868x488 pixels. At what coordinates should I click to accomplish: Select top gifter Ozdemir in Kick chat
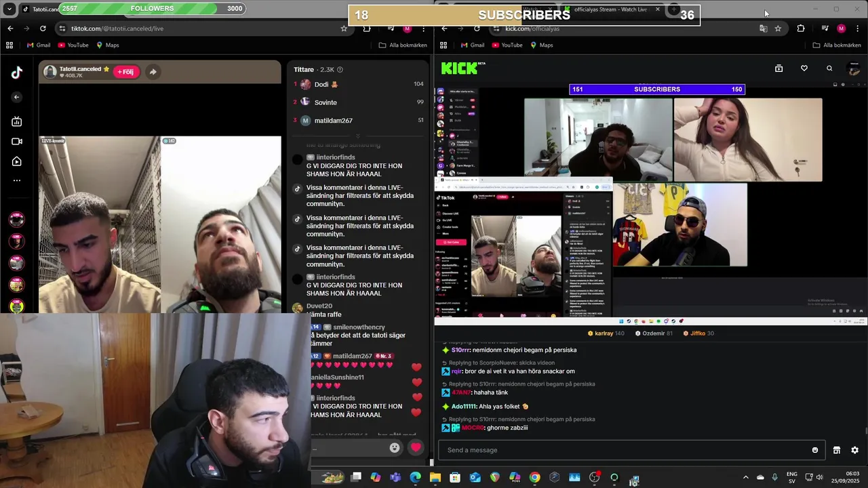pos(654,333)
